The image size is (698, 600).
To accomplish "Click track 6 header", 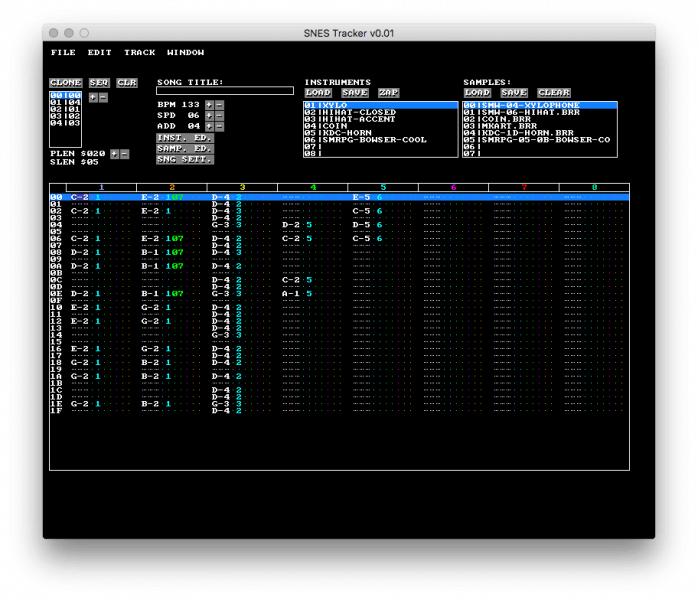I will (454, 187).
